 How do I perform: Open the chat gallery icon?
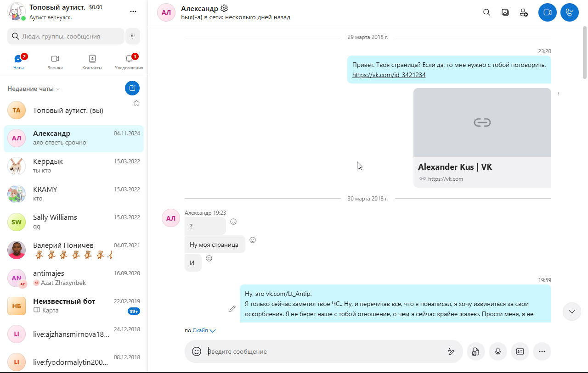[x=505, y=12]
